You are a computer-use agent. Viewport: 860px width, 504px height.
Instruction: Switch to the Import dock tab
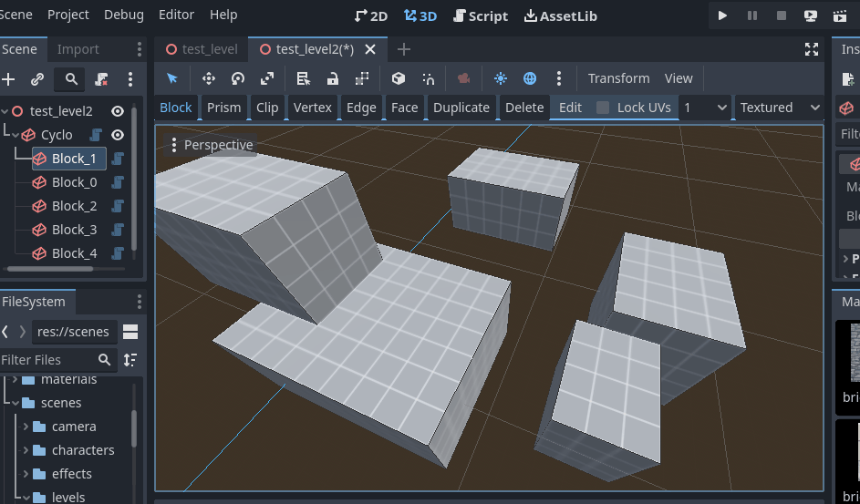point(78,49)
